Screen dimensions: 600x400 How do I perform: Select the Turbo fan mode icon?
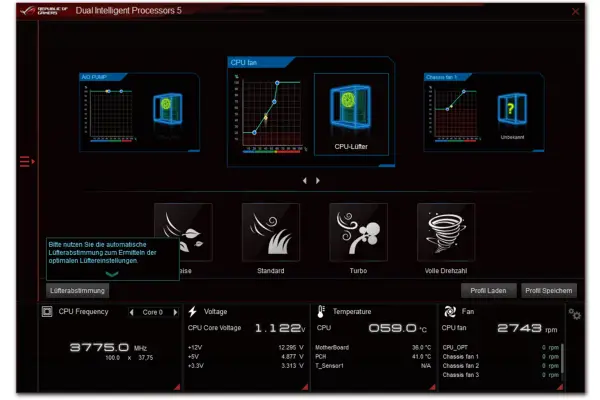pos(359,232)
